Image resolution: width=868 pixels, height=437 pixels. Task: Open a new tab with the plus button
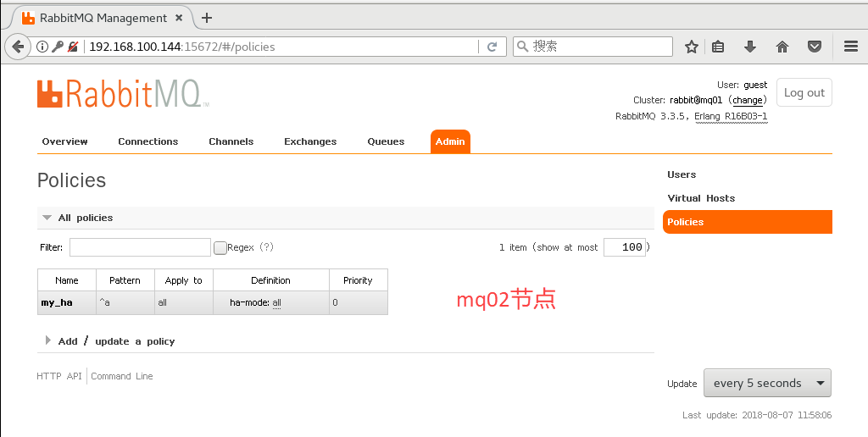(x=207, y=18)
